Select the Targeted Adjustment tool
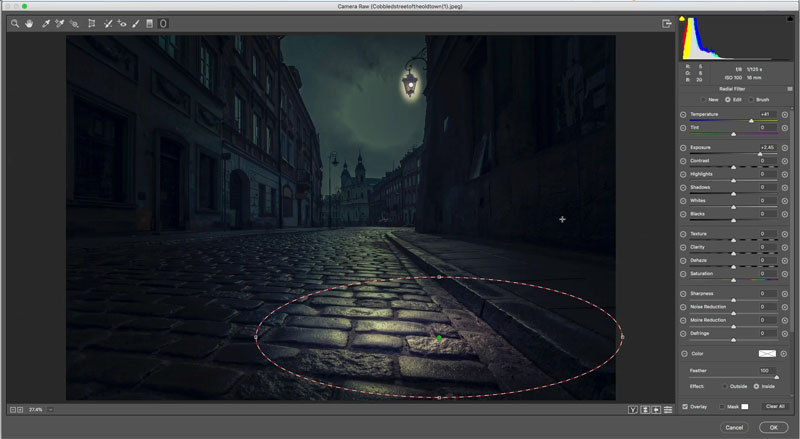Screen dimensions: 800x439 pos(74,23)
